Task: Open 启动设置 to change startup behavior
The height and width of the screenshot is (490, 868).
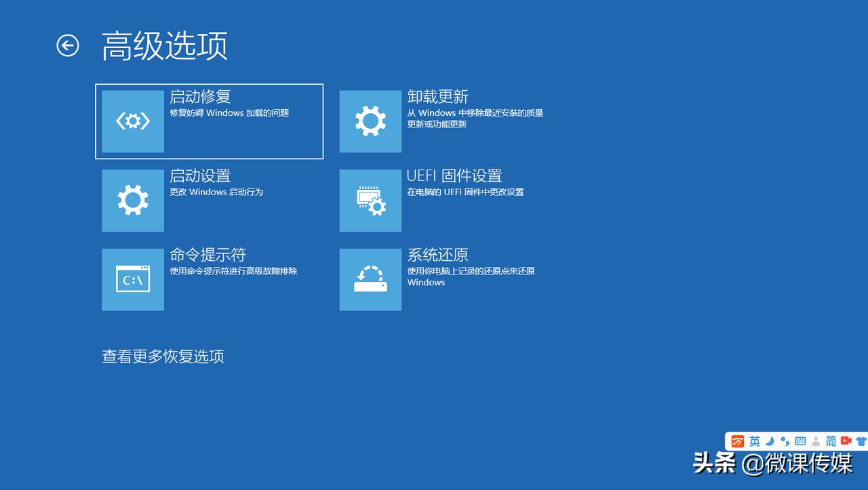Action: [x=210, y=200]
